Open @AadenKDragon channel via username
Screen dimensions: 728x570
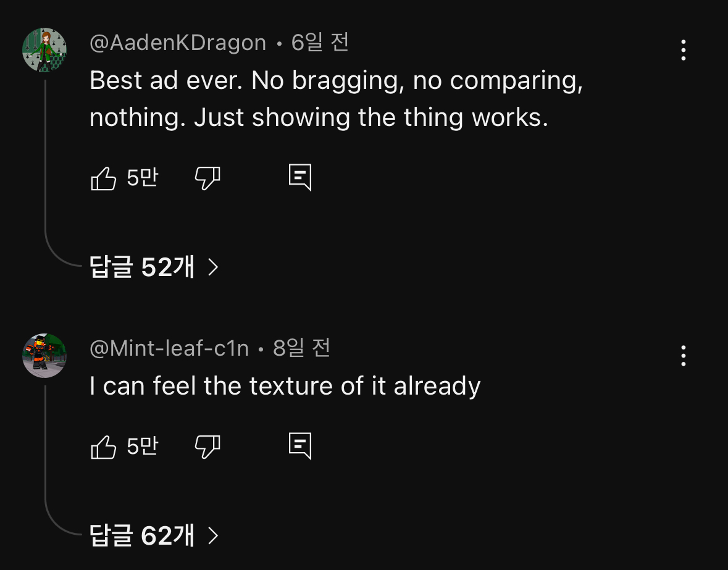[x=178, y=43]
